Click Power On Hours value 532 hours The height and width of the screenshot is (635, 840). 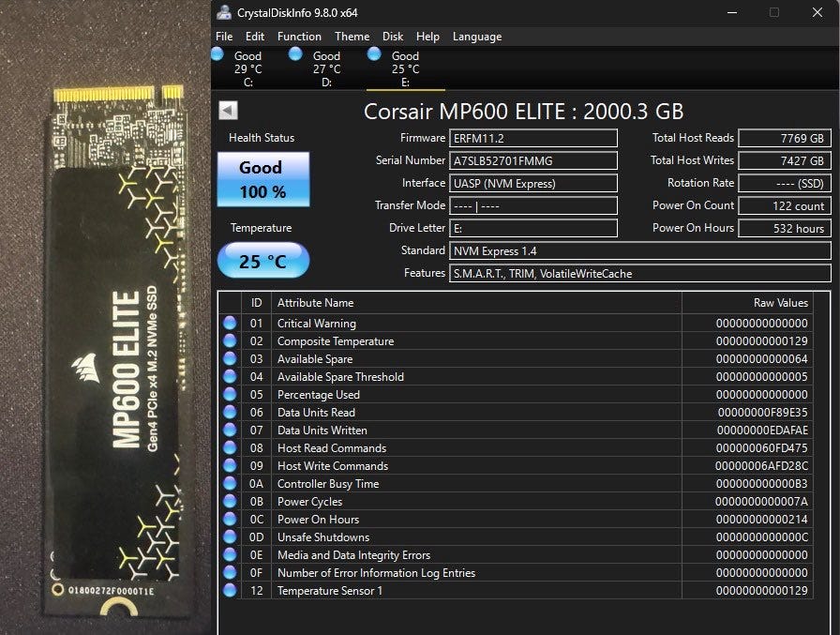[785, 228]
